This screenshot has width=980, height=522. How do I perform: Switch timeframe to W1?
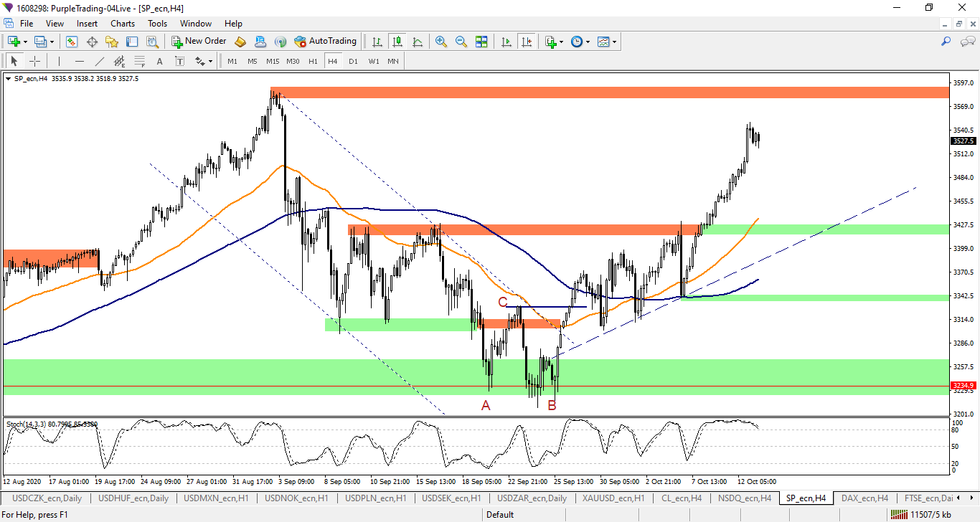point(374,61)
